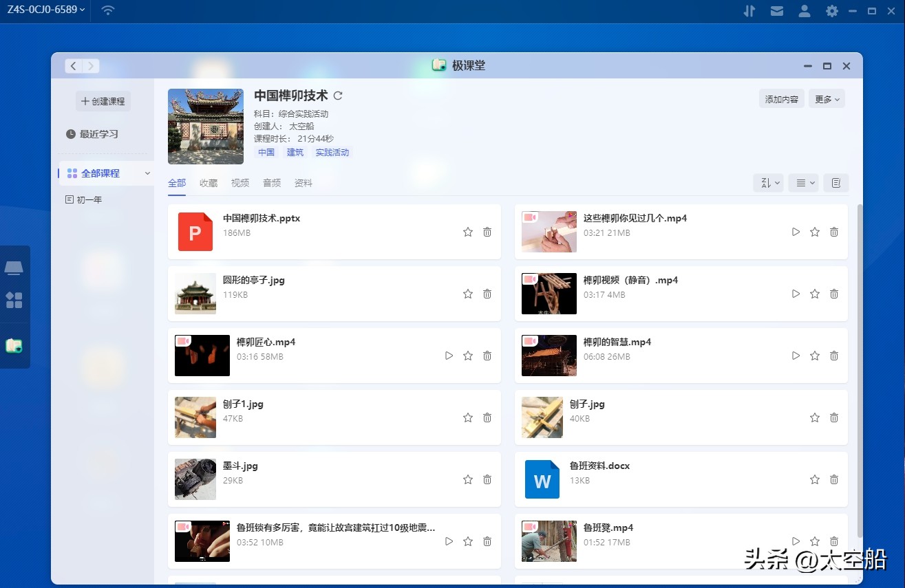
Task: Open the 极课堂 app icon in the left dock
Action: pyautogui.click(x=15, y=345)
